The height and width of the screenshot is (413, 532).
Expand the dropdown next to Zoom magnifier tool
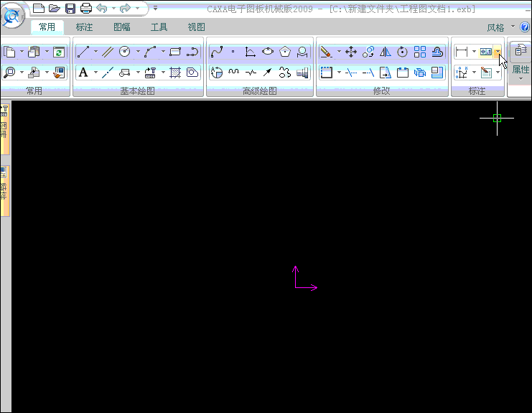pyautogui.click(x=22, y=73)
